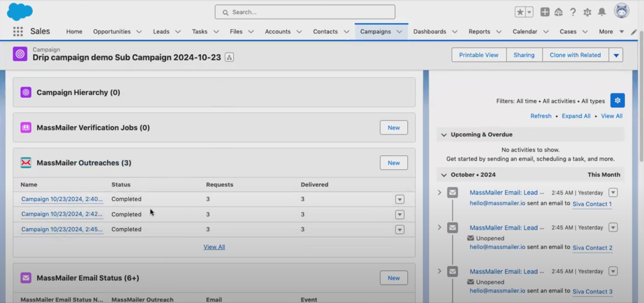Click email icon for Siva Contact 3 activity
The width and height of the screenshot is (644, 303).
(x=452, y=271)
